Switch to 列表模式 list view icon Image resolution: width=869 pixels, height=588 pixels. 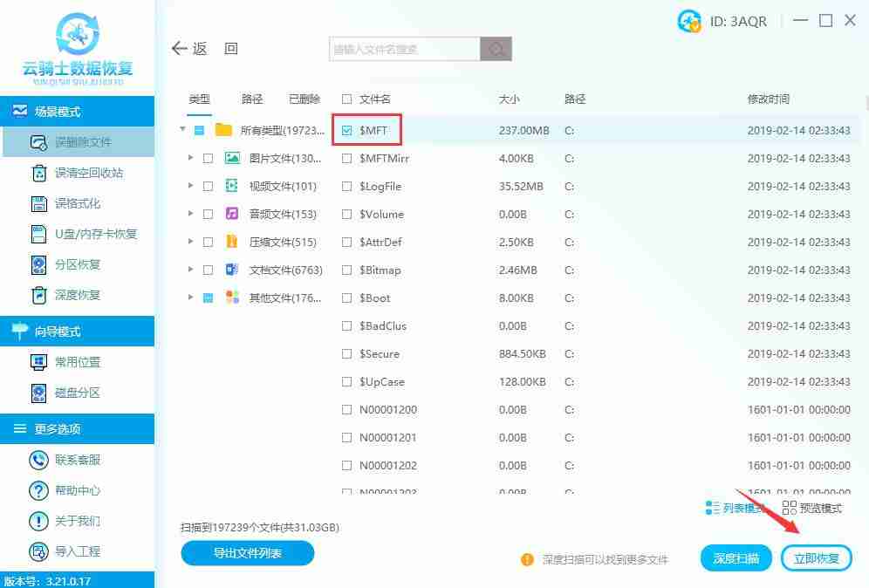[x=713, y=508]
